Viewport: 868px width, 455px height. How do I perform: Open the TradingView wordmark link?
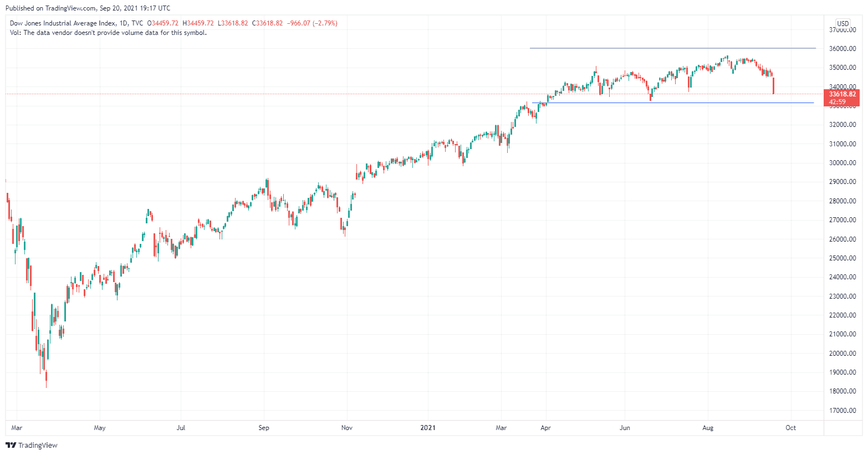pyautogui.click(x=38, y=446)
